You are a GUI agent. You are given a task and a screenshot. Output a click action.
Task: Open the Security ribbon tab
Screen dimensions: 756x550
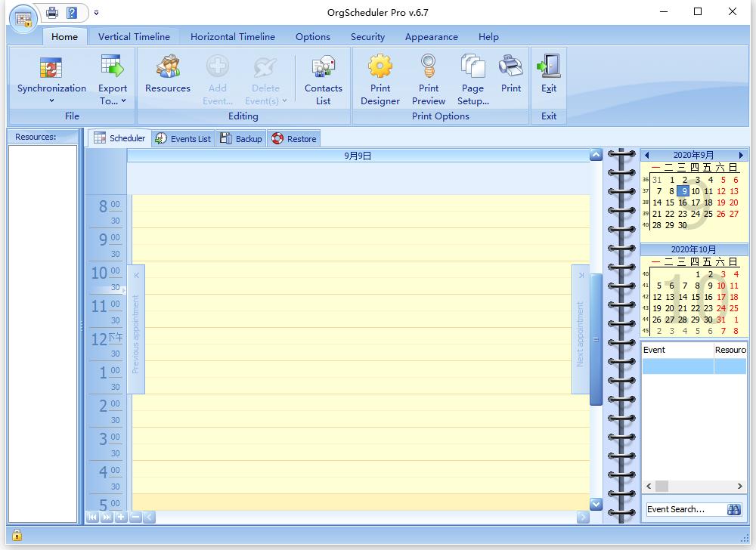pos(367,36)
